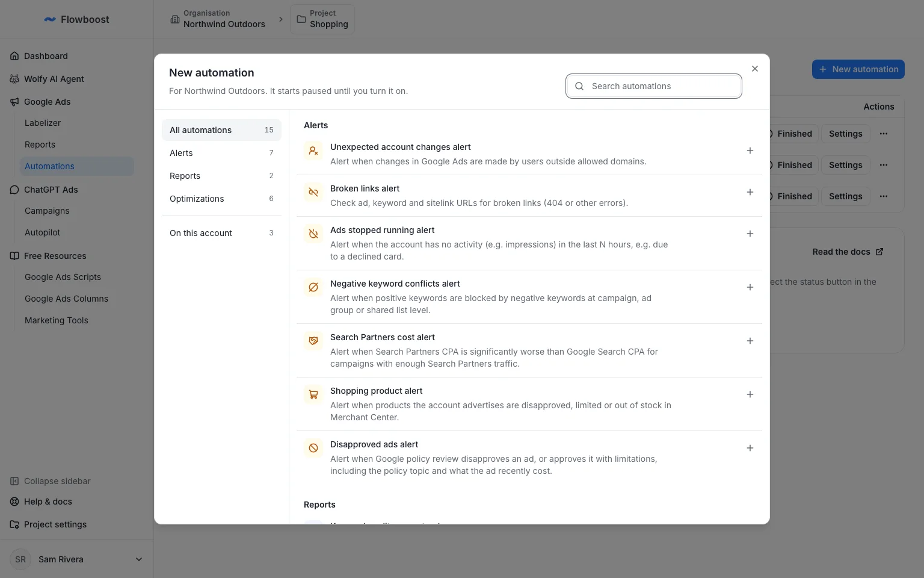Open the Shopping project selector
924x578 pixels.
click(x=322, y=19)
